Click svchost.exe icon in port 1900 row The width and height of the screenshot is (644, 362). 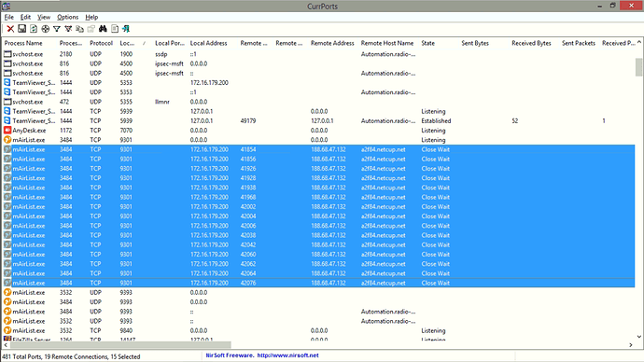[x=7, y=54]
